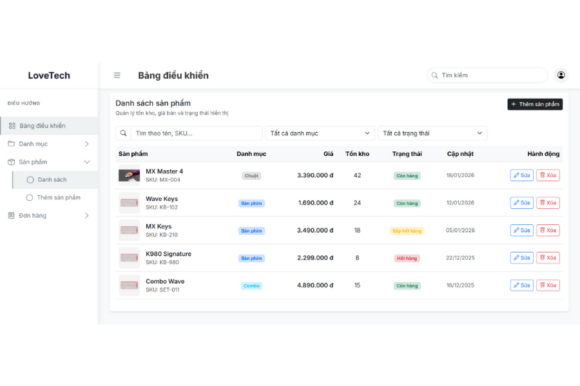Select the Danh sách radio circle
The width and height of the screenshot is (580, 386).
pyautogui.click(x=30, y=180)
